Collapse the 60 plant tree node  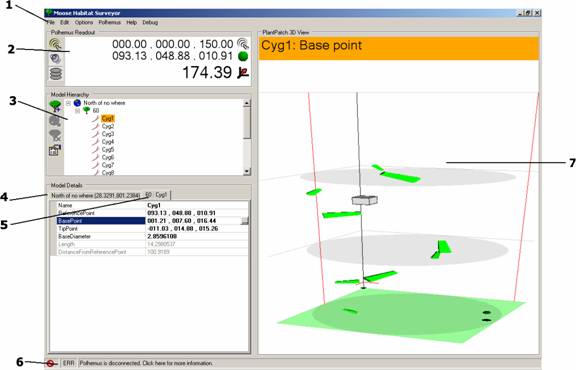[x=78, y=111]
